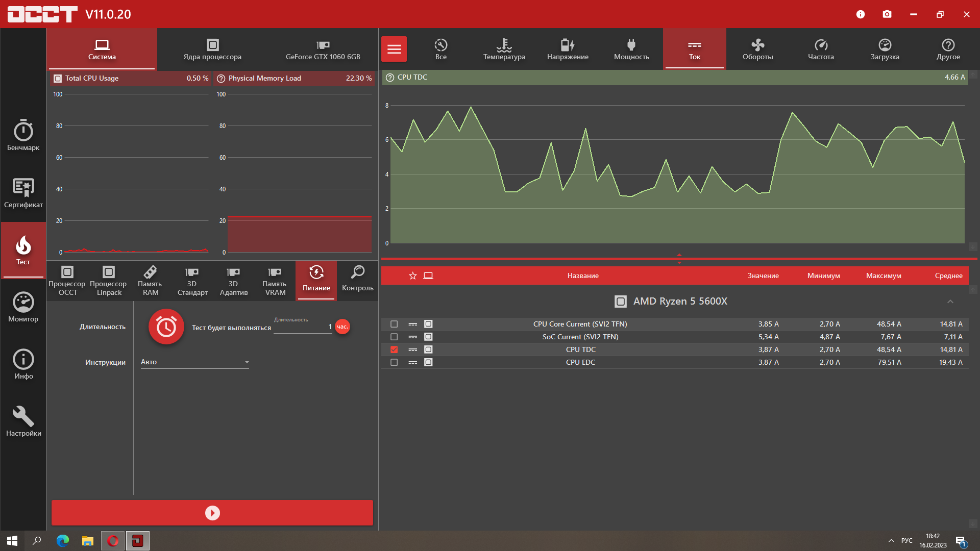Select Процессор Linpack test
This screenshot has width=980, height=551.
tap(109, 281)
